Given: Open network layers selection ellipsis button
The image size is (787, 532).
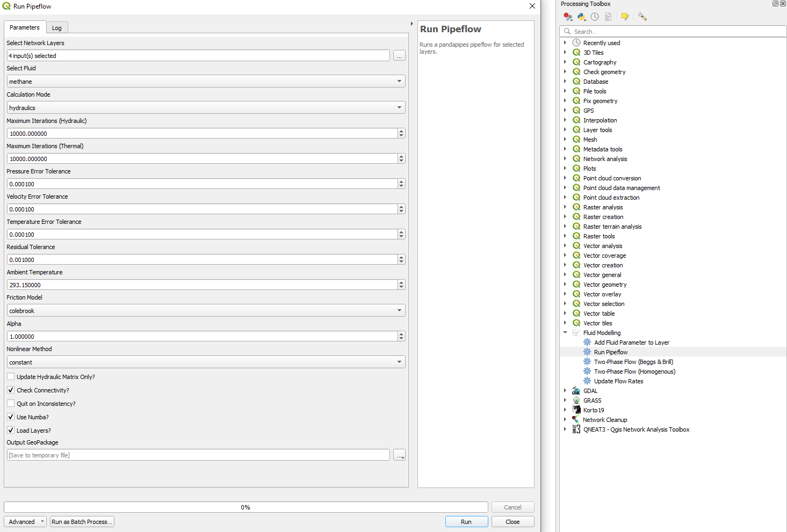Looking at the screenshot, I should point(400,56).
